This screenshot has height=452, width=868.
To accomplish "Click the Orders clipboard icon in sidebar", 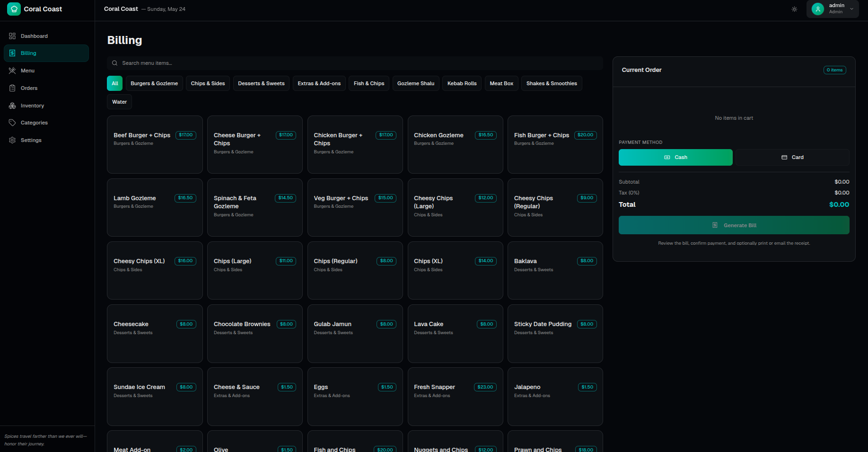I will pos(12,88).
